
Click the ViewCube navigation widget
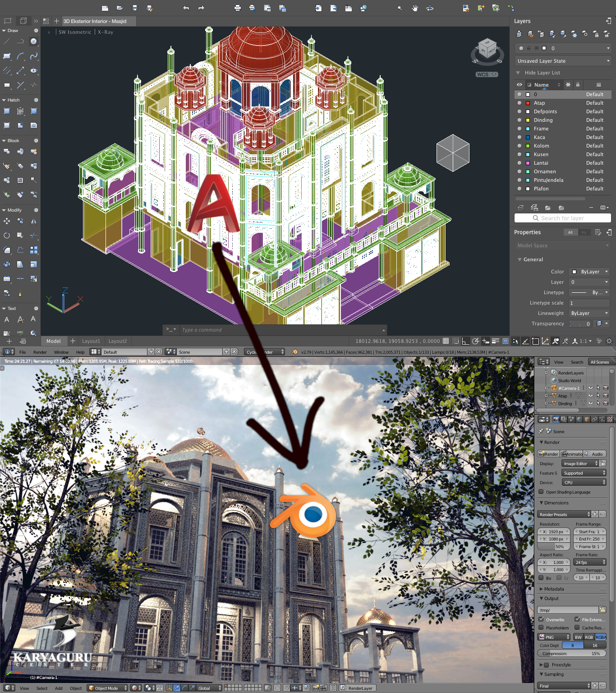[487, 51]
